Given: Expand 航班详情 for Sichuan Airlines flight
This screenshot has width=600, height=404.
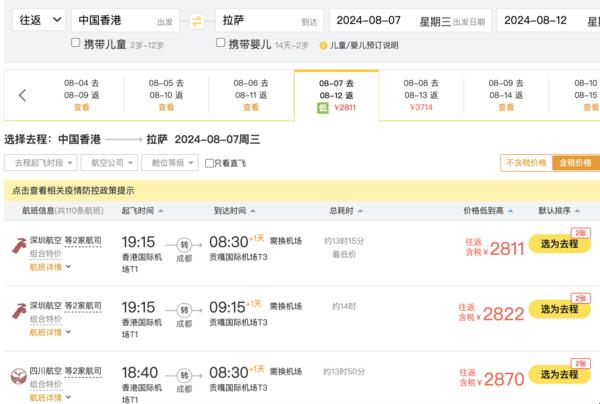Looking at the screenshot, I should pos(50,398).
